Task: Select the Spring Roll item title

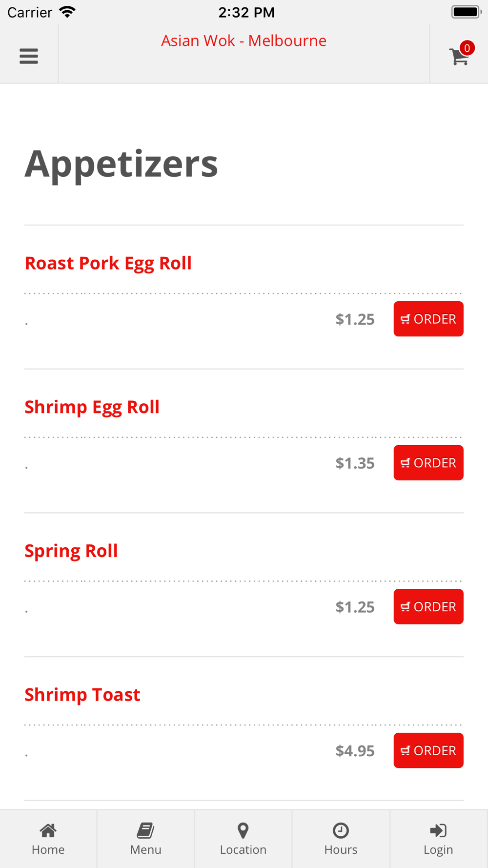Action: point(71,551)
